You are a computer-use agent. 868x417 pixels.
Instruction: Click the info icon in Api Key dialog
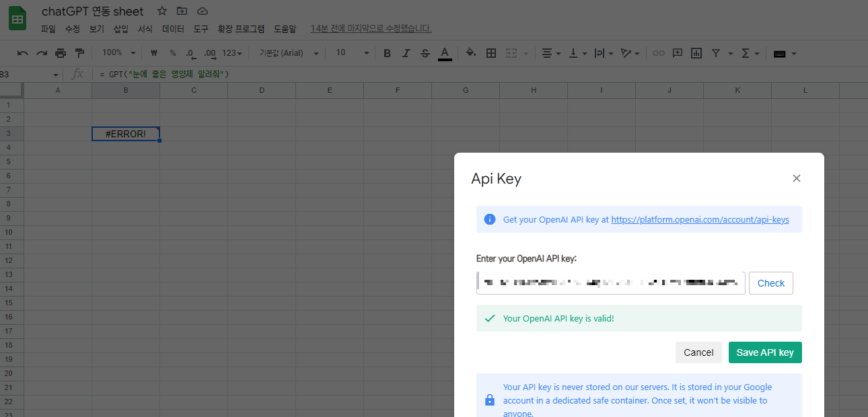tap(490, 219)
